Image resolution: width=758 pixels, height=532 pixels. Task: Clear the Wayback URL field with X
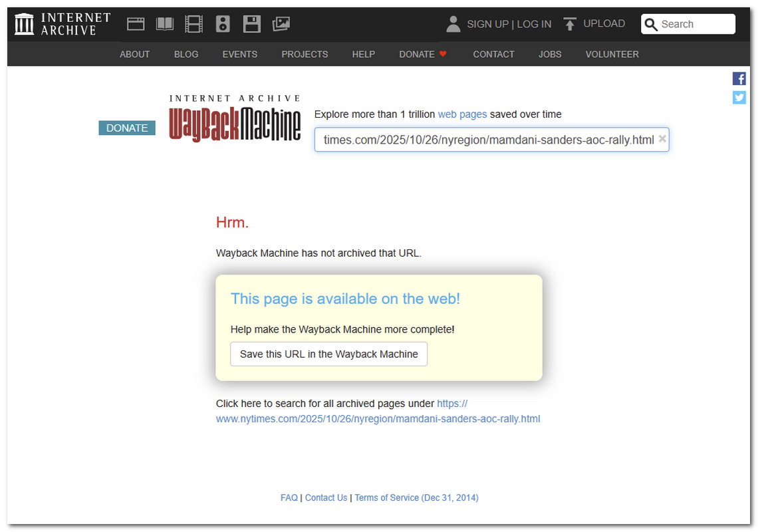point(662,139)
